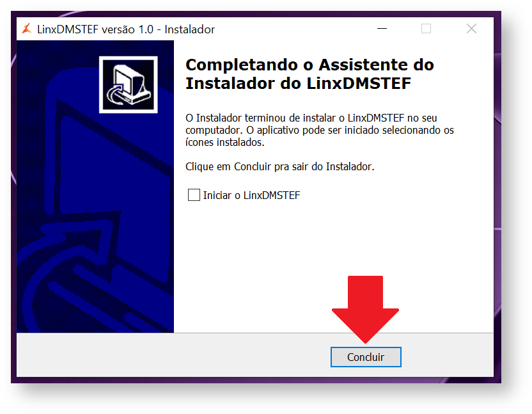
Task: Click the disabled maximize button
Action: coord(426,29)
